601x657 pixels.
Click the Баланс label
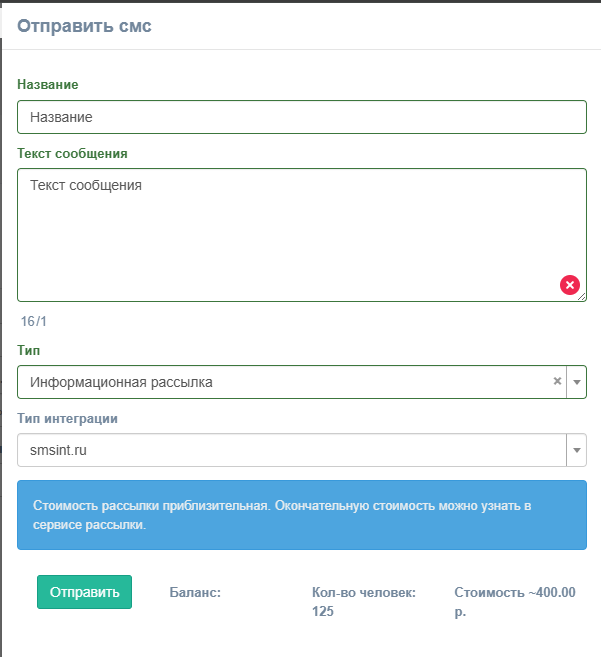click(x=195, y=592)
